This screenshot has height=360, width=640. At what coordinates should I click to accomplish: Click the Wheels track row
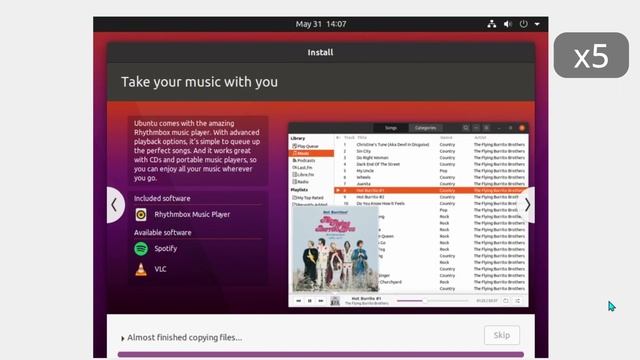click(x=431, y=177)
